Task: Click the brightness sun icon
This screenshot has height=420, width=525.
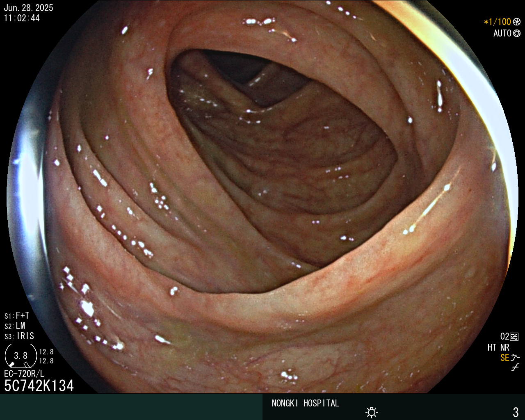Action: (x=372, y=412)
